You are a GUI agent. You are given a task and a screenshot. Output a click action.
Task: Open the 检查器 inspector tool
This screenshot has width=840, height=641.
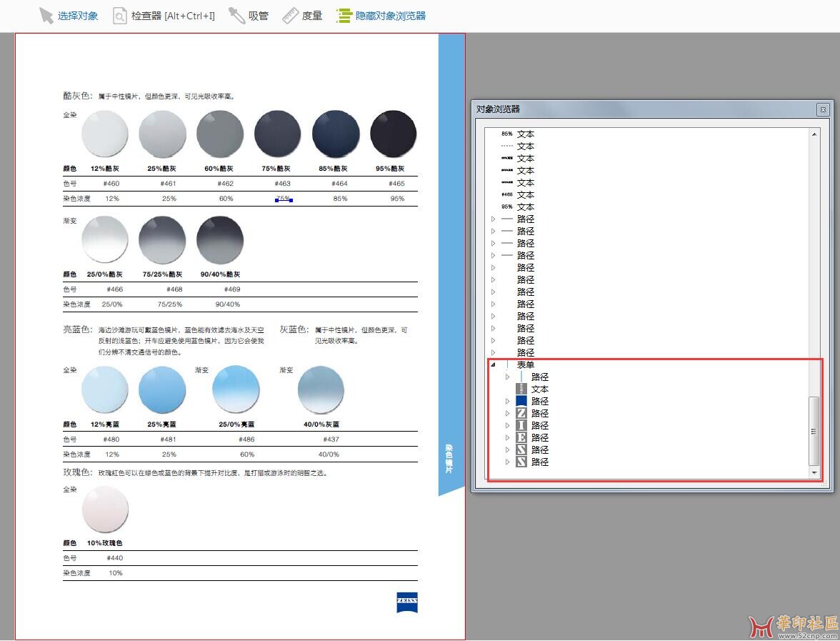coord(164,16)
